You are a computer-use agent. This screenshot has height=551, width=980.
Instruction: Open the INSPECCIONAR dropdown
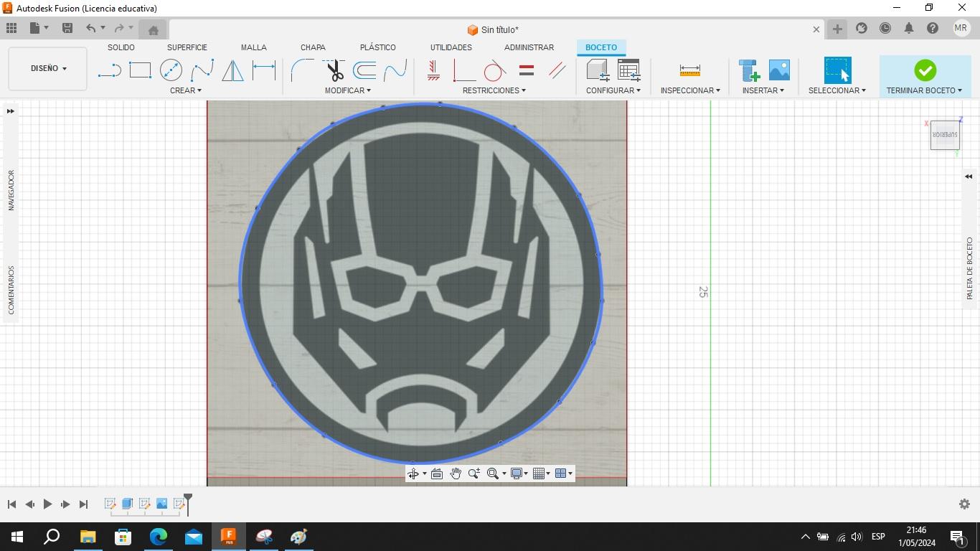[690, 90]
